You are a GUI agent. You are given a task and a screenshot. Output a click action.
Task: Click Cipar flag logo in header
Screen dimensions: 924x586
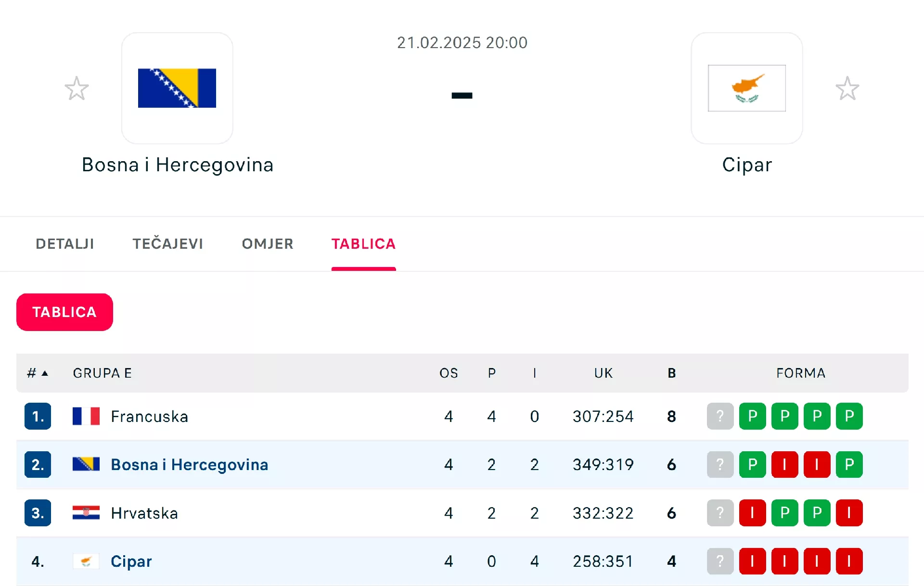(746, 88)
